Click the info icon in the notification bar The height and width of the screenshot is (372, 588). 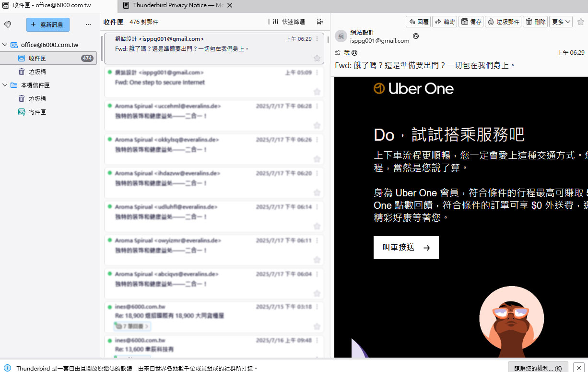click(x=7, y=368)
